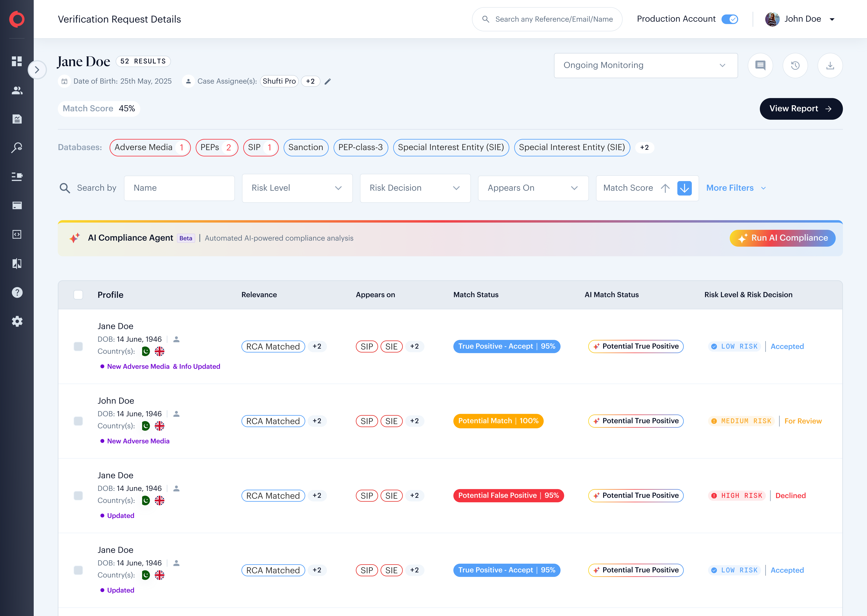This screenshot has width=867, height=616.
Task: Expand the Risk Level filter dropdown
Action: (297, 188)
